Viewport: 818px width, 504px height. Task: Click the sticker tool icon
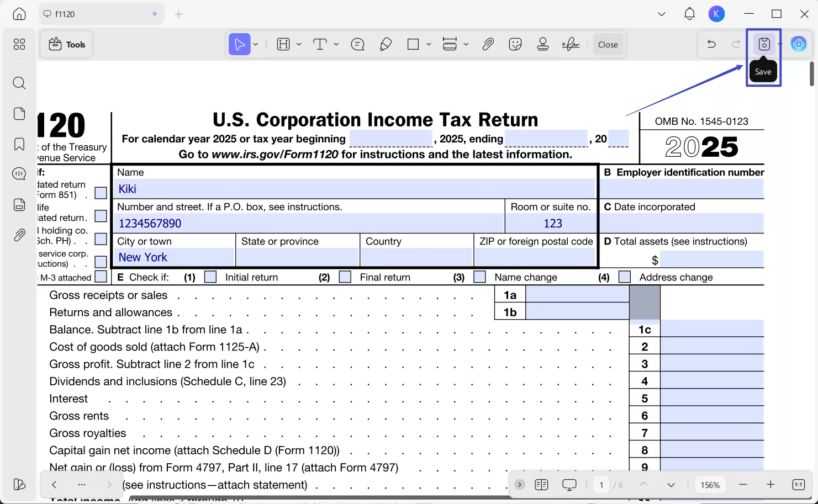[x=515, y=44]
